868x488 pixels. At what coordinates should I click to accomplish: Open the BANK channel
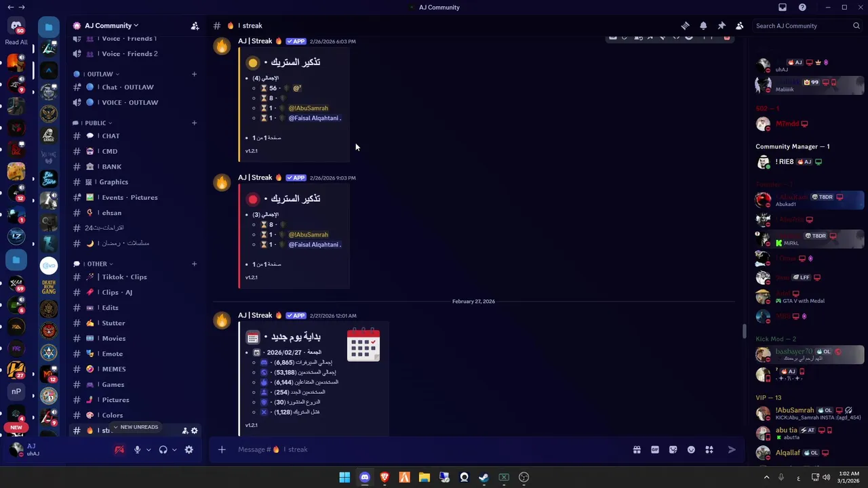click(135, 167)
